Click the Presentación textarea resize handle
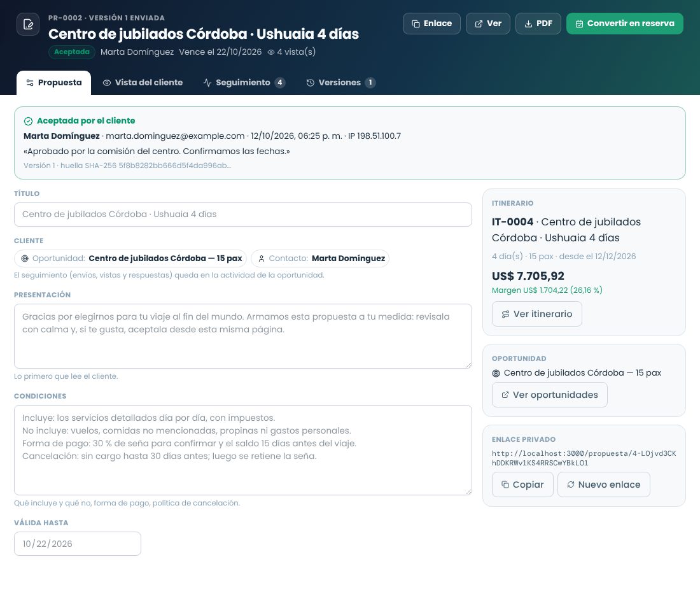The image size is (700, 601). click(468, 365)
